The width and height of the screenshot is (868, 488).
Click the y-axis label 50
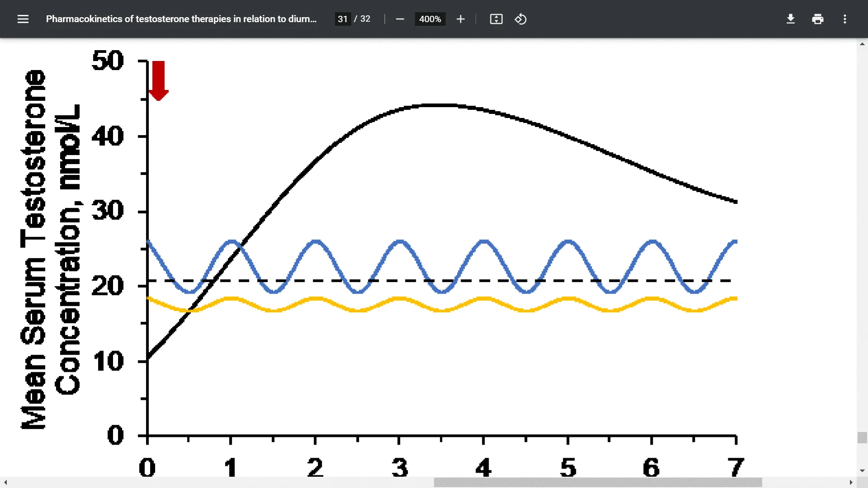(x=108, y=61)
